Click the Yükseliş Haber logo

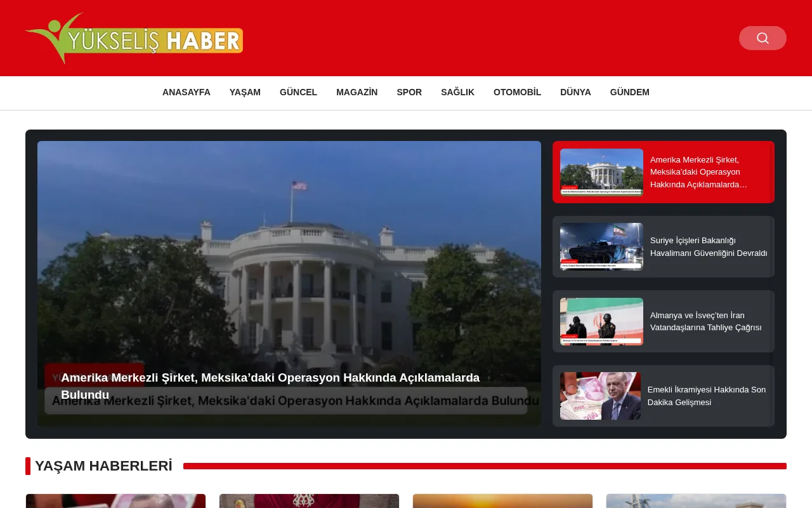click(134, 38)
